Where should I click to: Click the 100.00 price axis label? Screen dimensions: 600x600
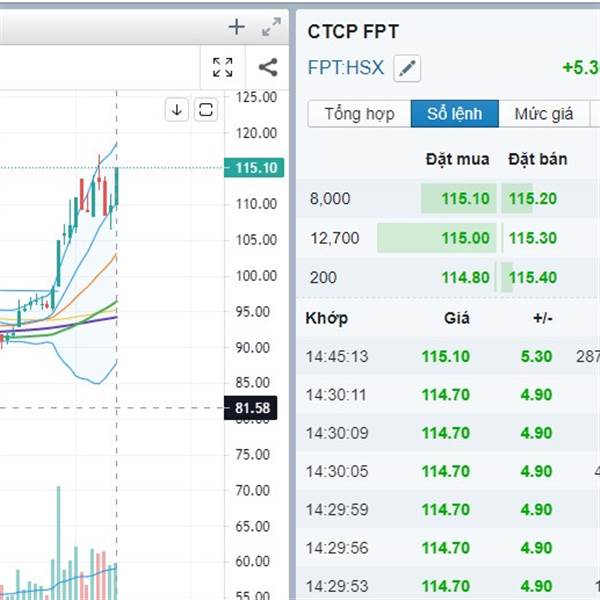(x=256, y=276)
